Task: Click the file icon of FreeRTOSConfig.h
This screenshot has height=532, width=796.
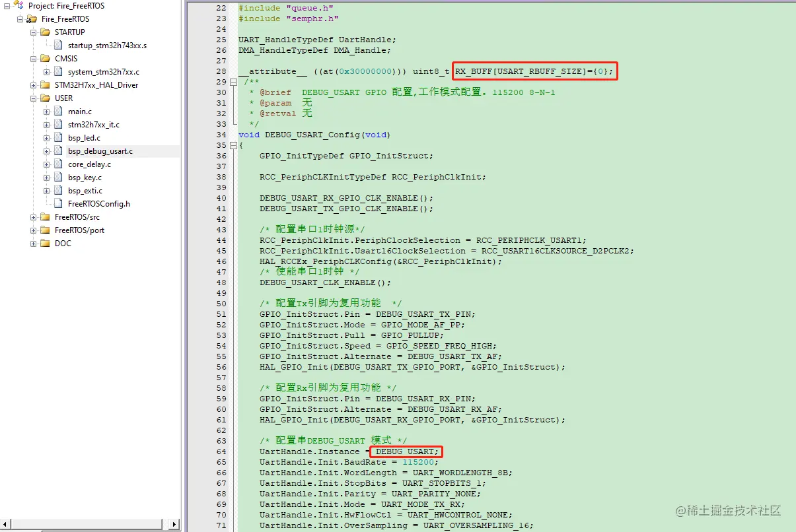Action: coord(59,204)
